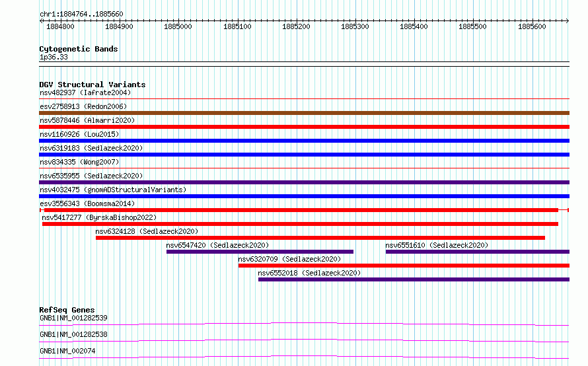Click ruler position 1885100

237,26
